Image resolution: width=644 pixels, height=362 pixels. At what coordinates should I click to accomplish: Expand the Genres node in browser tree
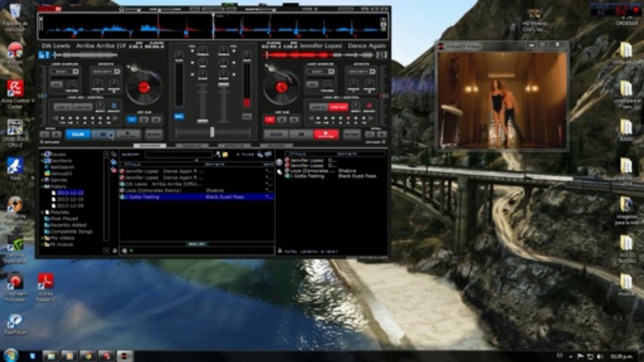click(43, 180)
